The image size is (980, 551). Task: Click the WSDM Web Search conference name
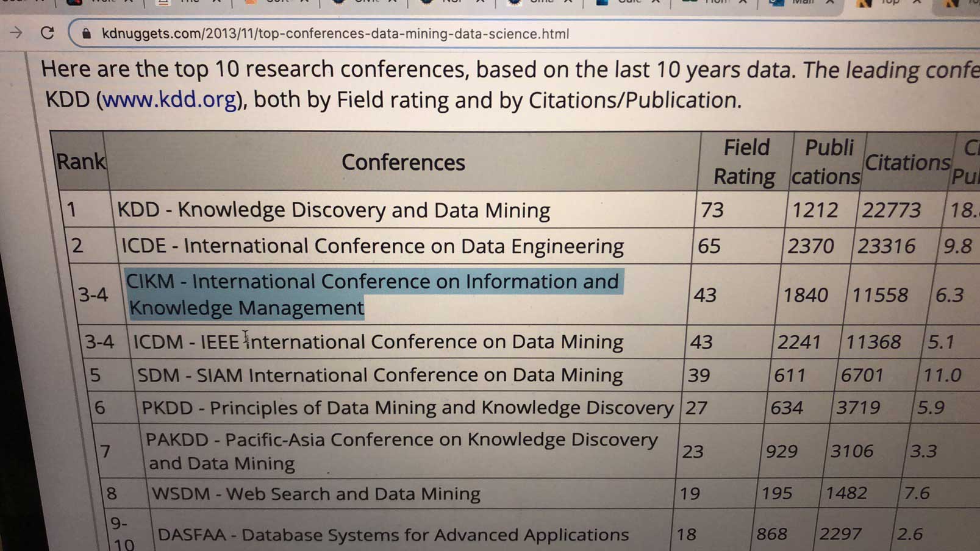pyautogui.click(x=316, y=494)
